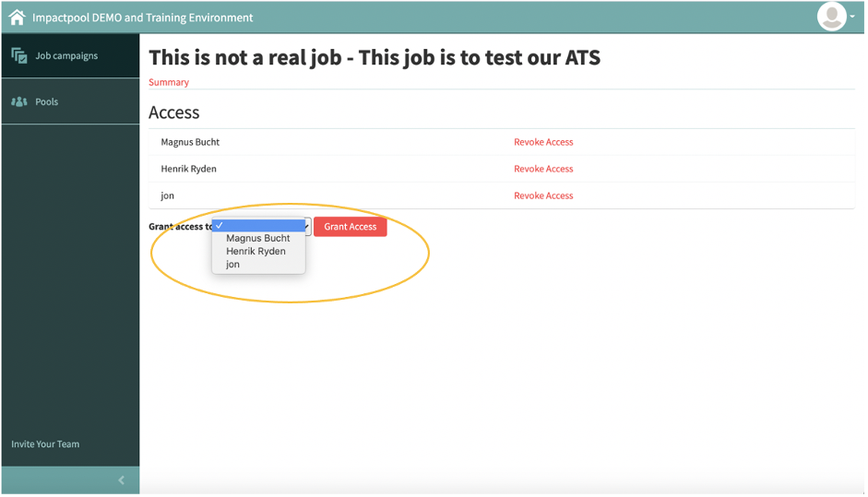Click the Impactpool DEMO and Training Environment title

(x=142, y=18)
